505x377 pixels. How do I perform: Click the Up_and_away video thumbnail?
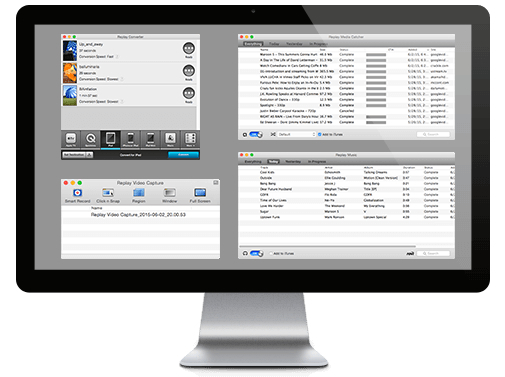(70, 51)
